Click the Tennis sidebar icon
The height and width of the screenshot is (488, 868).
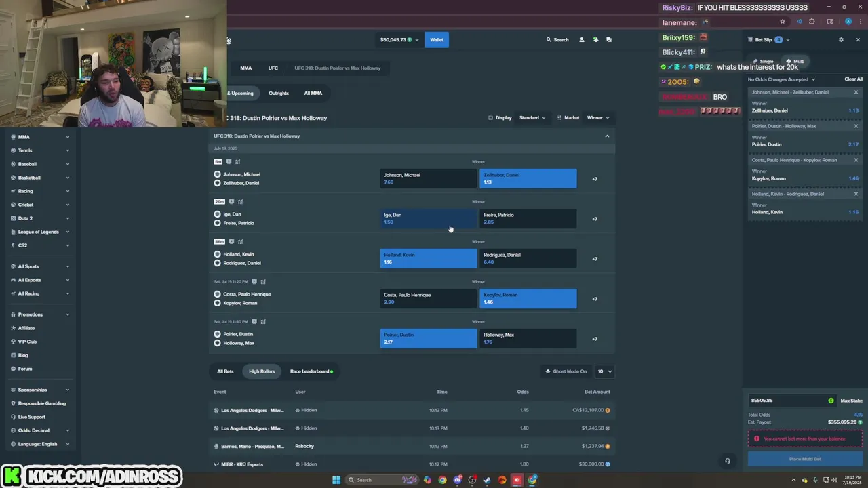(x=13, y=150)
